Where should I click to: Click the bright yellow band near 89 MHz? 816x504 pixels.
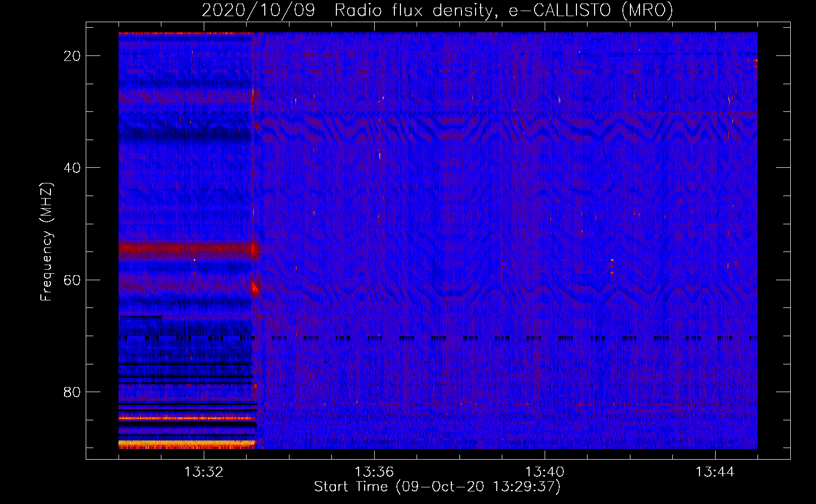(x=187, y=444)
